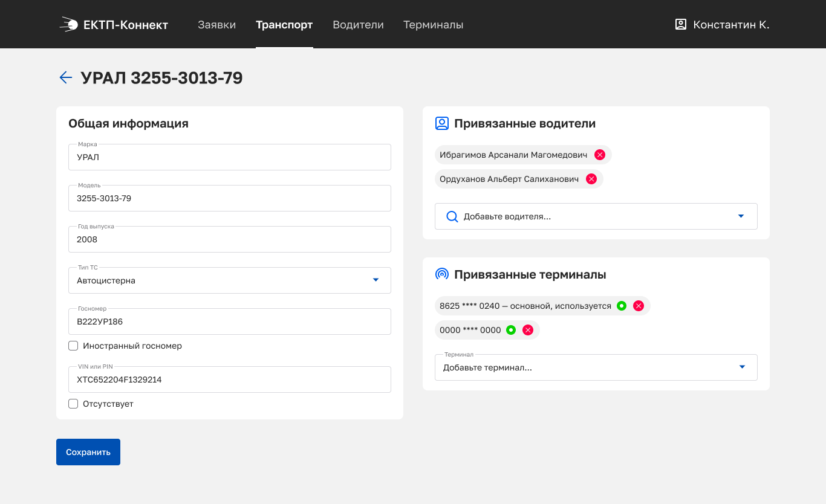Click the ЕКТП-Коннект logo icon

(68, 25)
